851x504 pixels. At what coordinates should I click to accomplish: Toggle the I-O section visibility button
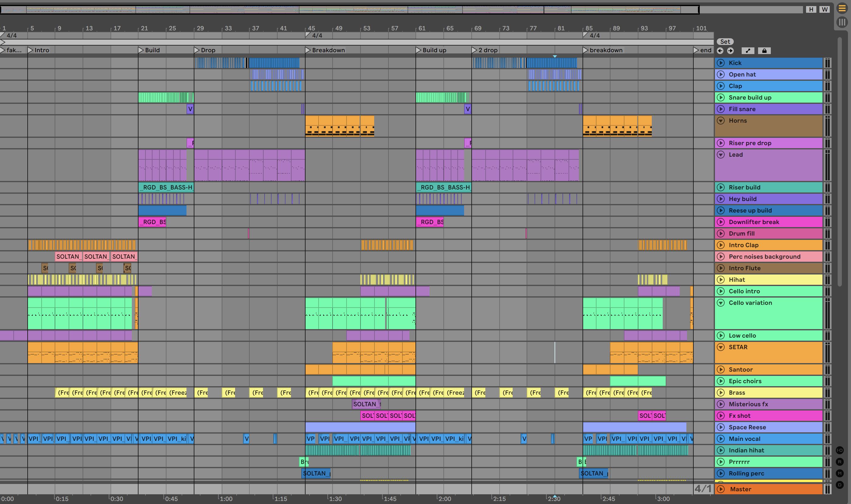pyautogui.click(x=839, y=450)
